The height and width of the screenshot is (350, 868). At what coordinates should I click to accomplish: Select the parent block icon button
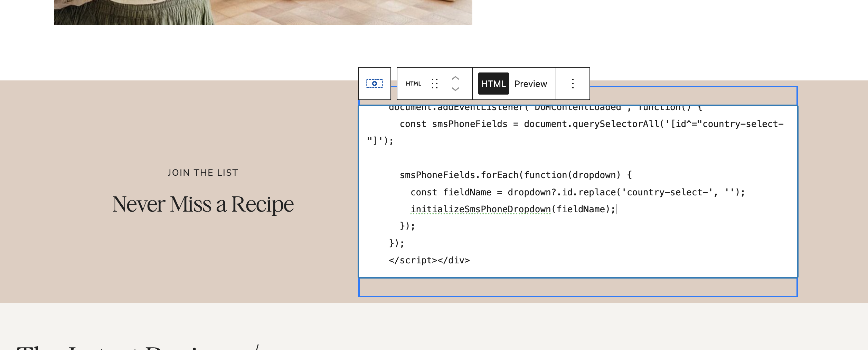tap(375, 84)
